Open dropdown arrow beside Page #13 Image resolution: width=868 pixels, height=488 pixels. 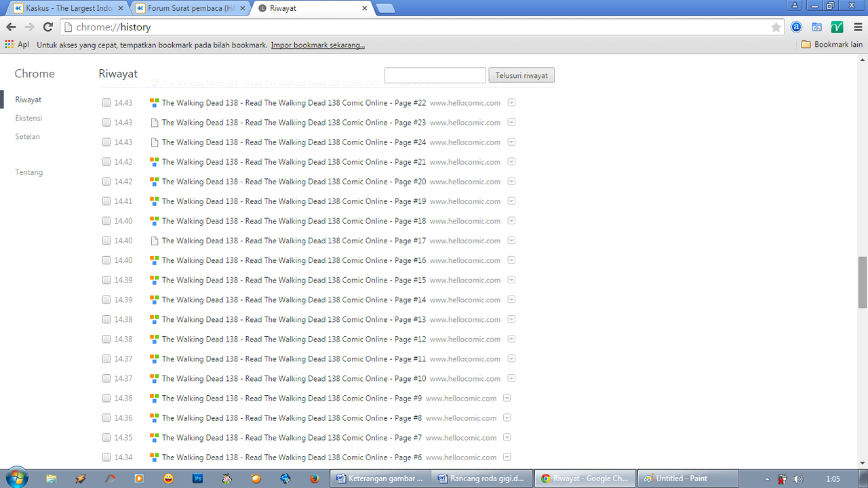(x=511, y=319)
